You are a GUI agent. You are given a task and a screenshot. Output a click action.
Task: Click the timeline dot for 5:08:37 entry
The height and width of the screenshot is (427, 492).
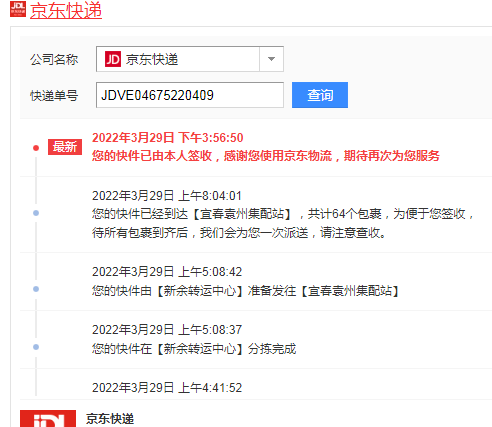click(x=36, y=347)
